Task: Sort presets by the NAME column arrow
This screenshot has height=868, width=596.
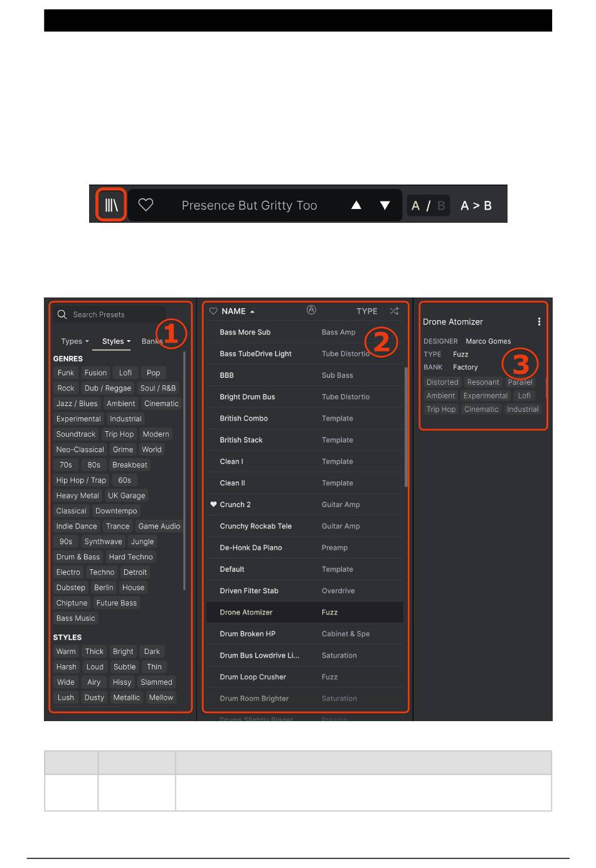Action: pyautogui.click(x=252, y=311)
